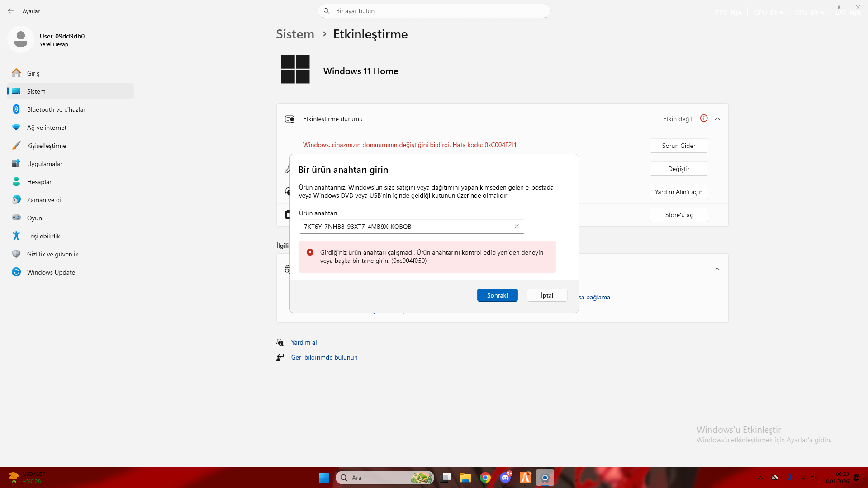Launch Google Chrome from the taskbar
Viewport: 868px width, 488px height.
485,478
